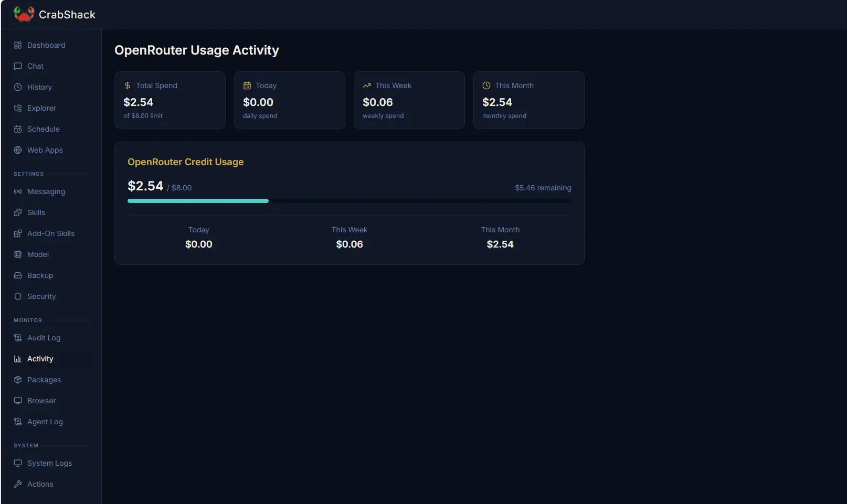The width and height of the screenshot is (847, 504).
Task: Click the Web Apps globe icon
Action: coord(18,150)
